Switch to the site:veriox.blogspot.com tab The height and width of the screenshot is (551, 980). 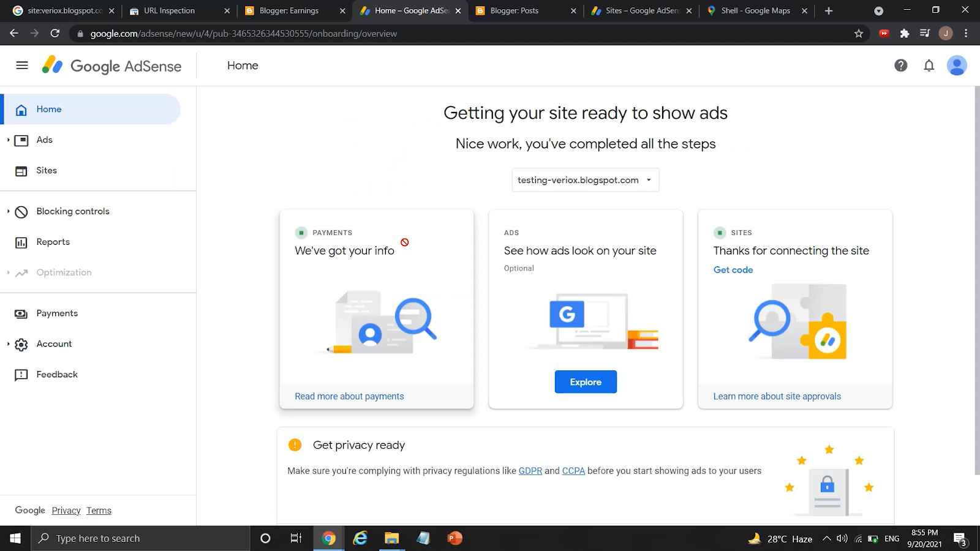pyautogui.click(x=65, y=11)
